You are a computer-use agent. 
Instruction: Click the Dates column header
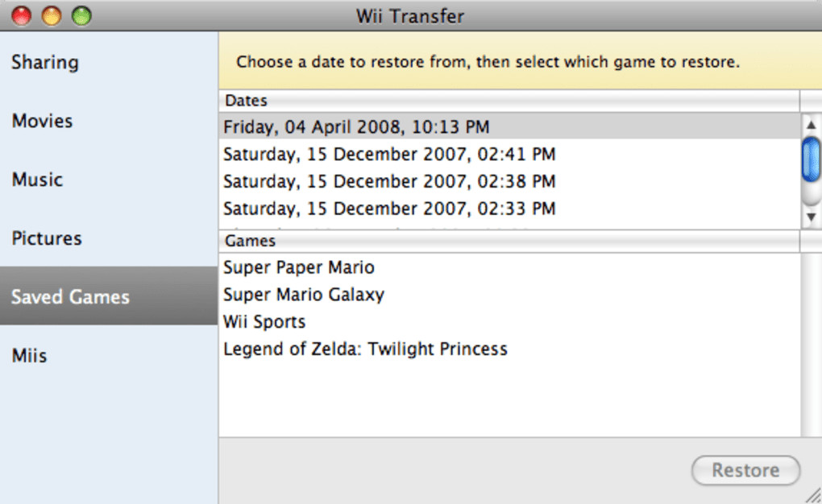pyautogui.click(x=508, y=101)
